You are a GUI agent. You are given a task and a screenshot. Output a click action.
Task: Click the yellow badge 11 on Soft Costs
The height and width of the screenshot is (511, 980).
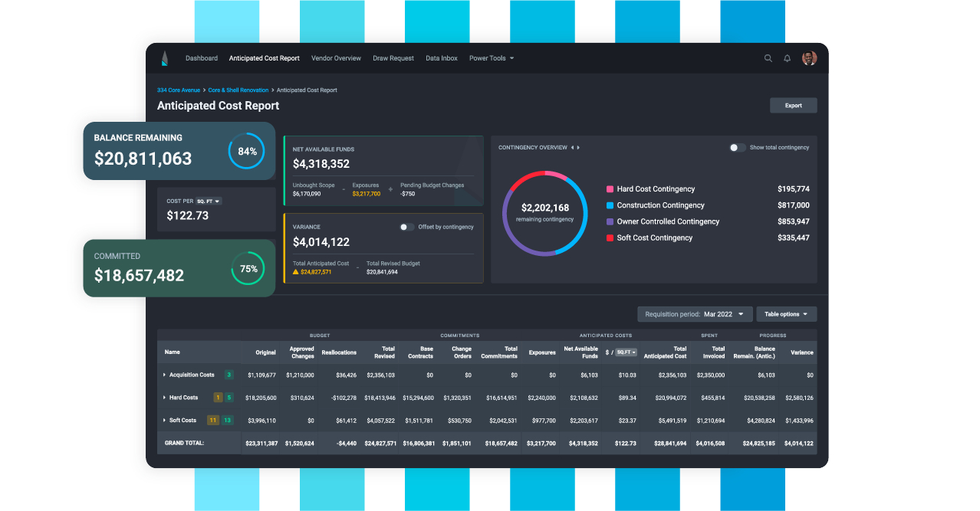[x=213, y=421]
